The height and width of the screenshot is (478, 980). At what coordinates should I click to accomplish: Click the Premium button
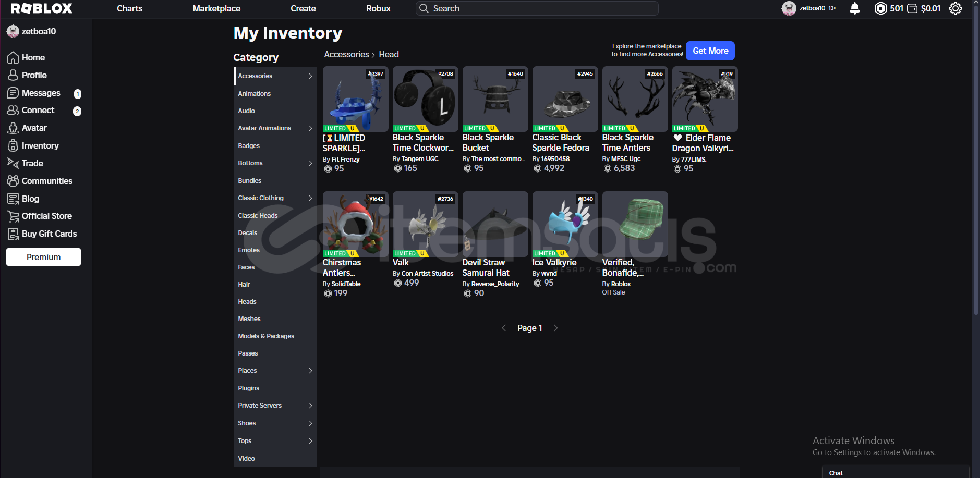43,257
